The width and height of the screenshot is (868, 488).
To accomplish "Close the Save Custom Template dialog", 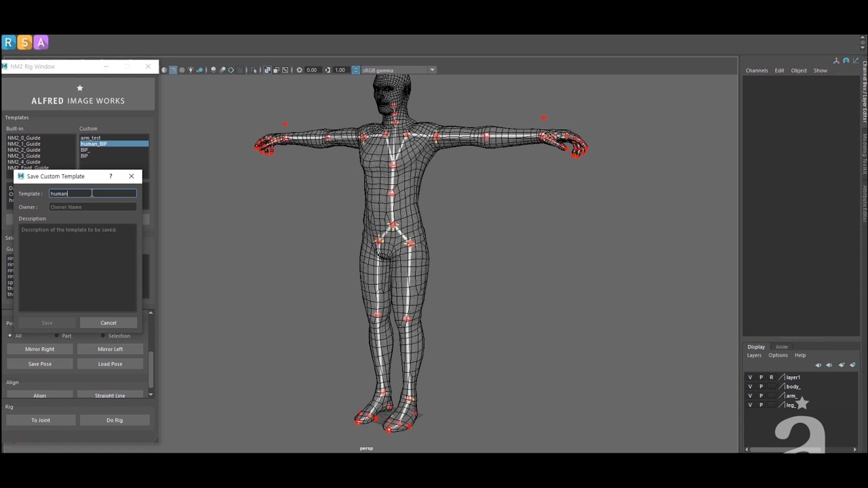I will pyautogui.click(x=132, y=176).
